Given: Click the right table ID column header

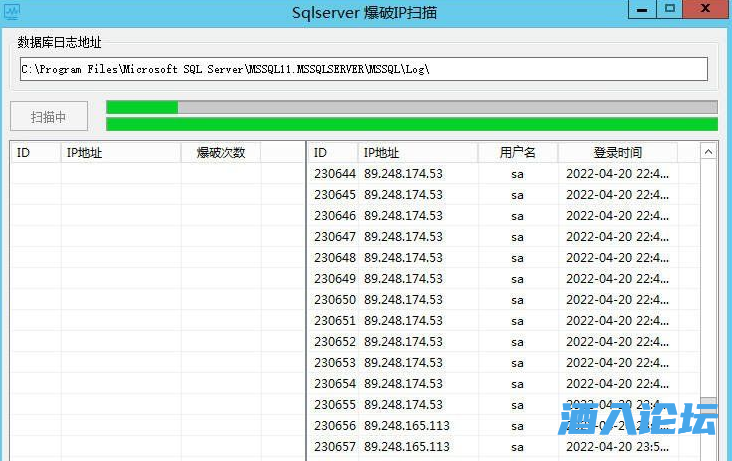Looking at the screenshot, I should coord(332,152).
